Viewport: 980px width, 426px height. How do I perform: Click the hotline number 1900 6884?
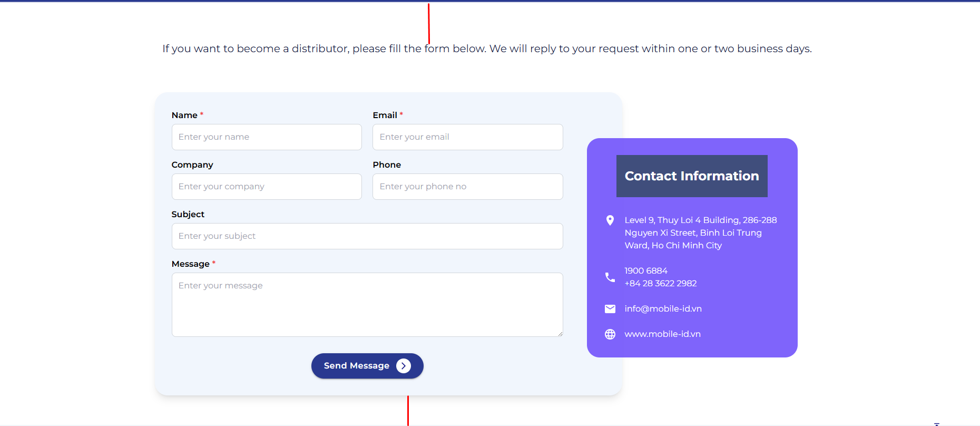[646, 271]
